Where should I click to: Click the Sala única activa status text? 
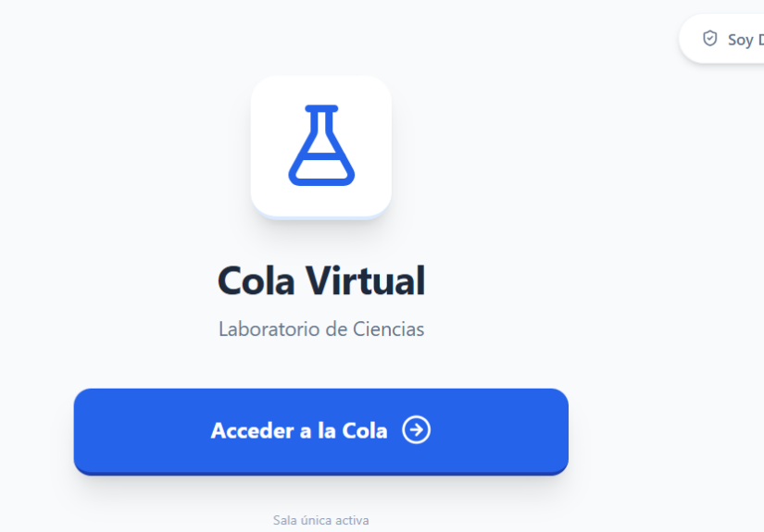(320, 520)
